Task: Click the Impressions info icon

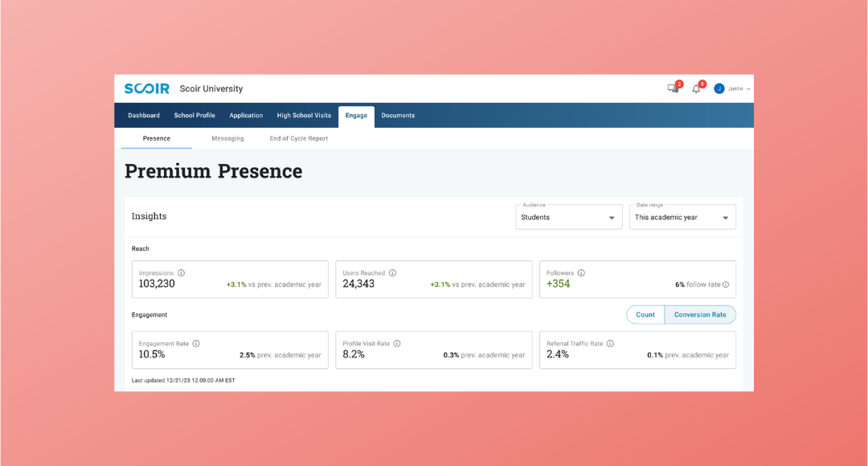Action: tap(182, 273)
